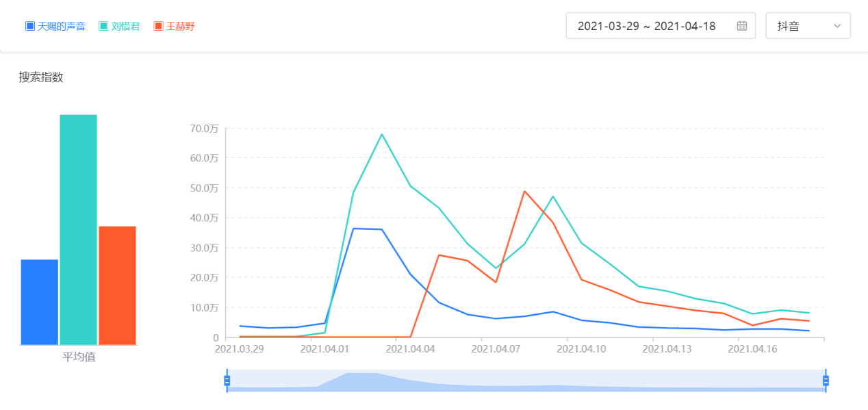Toggle the blue 天赐的声音 legend square
868x410 pixels.
(x=30, y=26)
